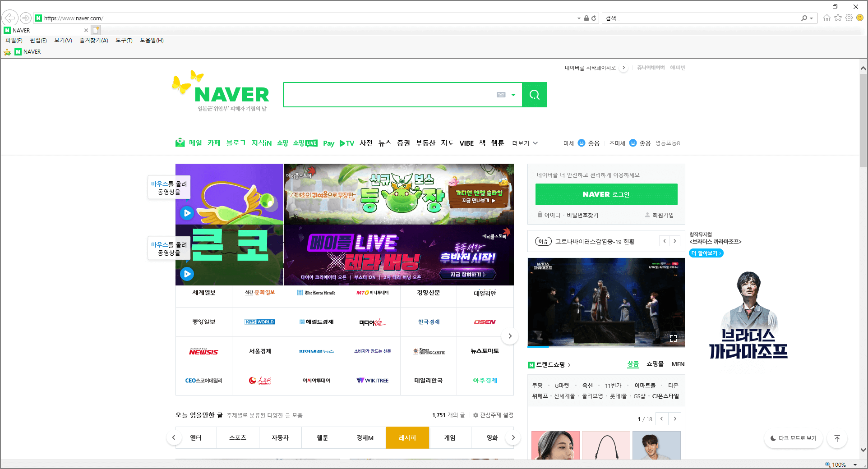Open the favorites star icon

point(838,18)
